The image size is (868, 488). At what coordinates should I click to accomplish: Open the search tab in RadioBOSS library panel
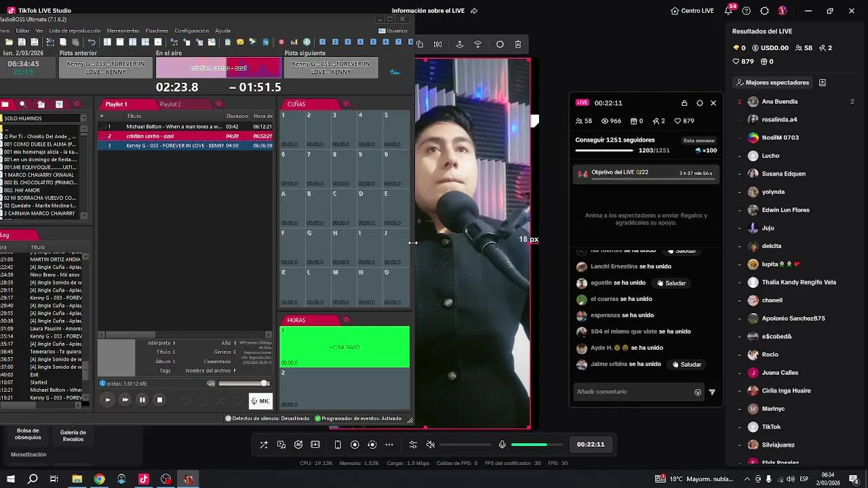point(23,104)
